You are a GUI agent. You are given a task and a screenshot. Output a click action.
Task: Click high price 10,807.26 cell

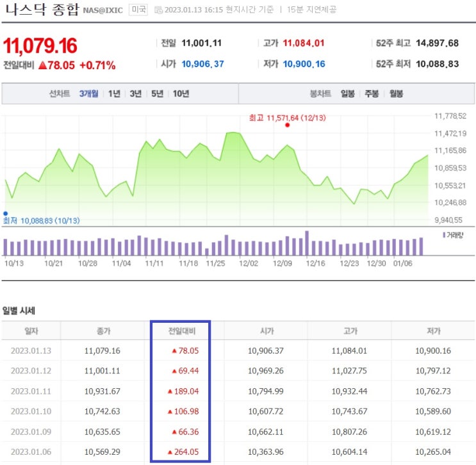[349, 432]
